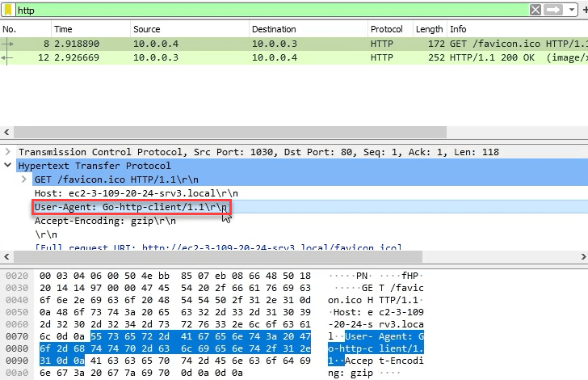The height and width of the screenshot is (380, 588).
Task: Clear the http display filter
Action: pyautogui.click(x=535, y=10)
